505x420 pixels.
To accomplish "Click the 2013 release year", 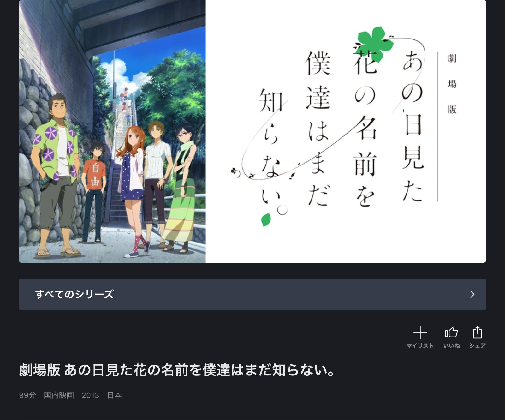I will pyautogui.click(x=90, y=395).
